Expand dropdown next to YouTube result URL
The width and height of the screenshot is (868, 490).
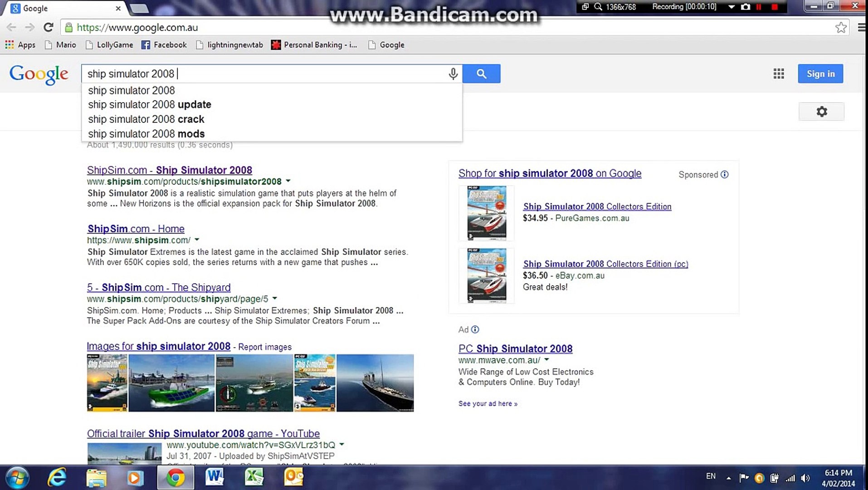pyautogui.click(x=342, y=445)
